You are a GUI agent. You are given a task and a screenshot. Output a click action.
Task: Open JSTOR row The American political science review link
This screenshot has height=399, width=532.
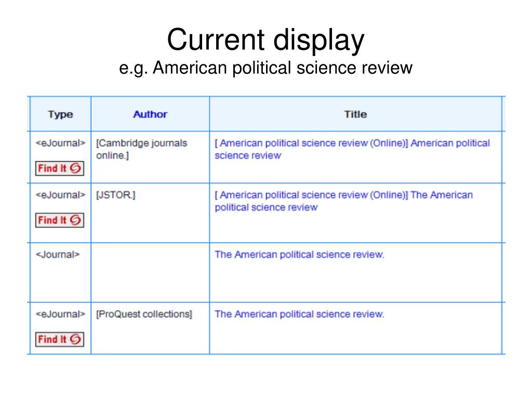[x=344, y=201]
